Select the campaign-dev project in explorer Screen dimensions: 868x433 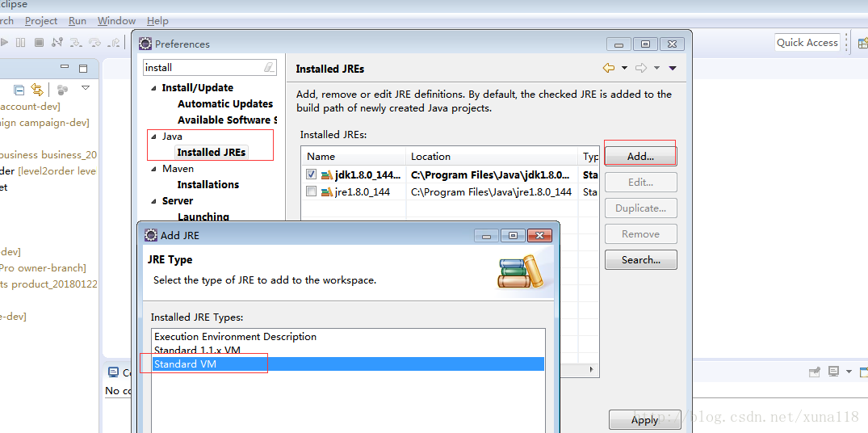44,123
